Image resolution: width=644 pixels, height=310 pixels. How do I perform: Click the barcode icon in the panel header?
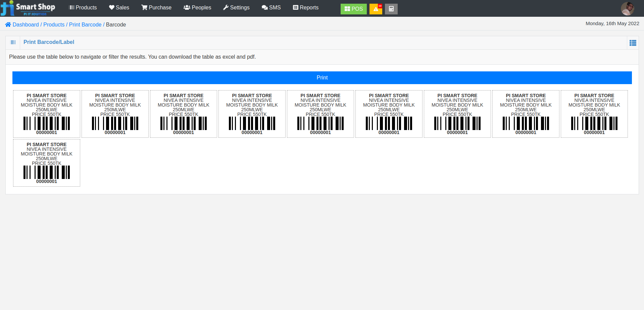[13, 42]
